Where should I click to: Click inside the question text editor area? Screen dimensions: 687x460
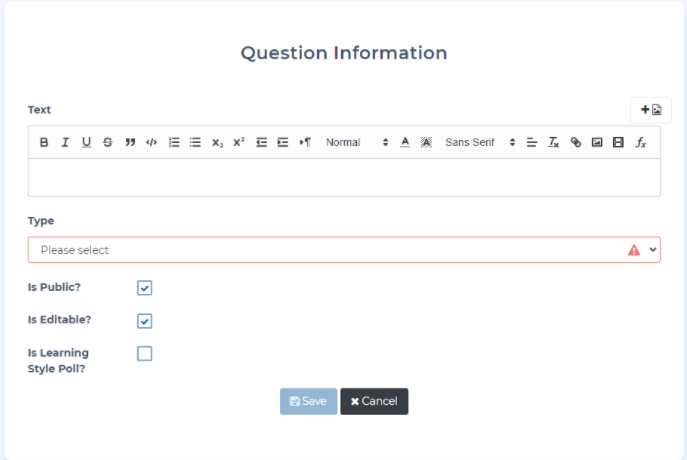[344, 177]
